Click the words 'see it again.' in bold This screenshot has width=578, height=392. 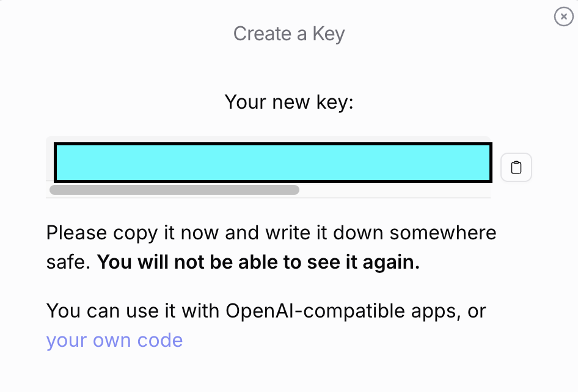pyautogui.click(x=364, y=263)
